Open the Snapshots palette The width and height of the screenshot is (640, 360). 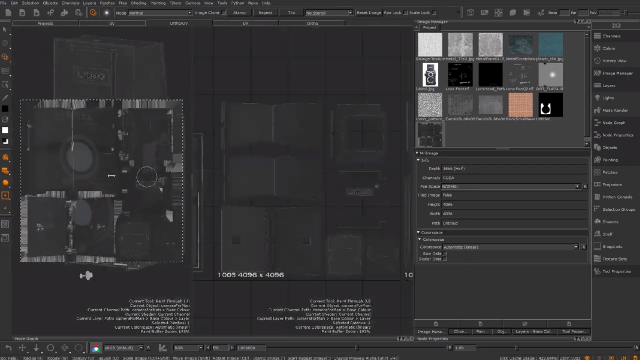click(x=614, y=247)
